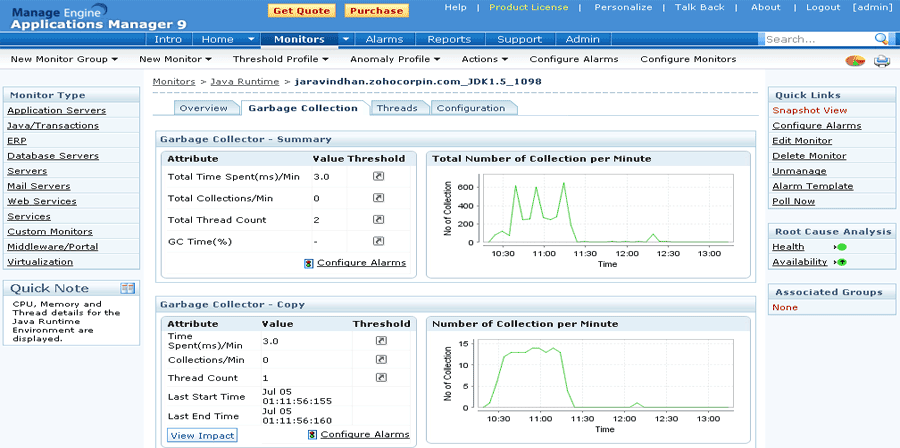Open the Actions dropdown
The width and height of the screenshot is (900, 448).
[484, 59]
